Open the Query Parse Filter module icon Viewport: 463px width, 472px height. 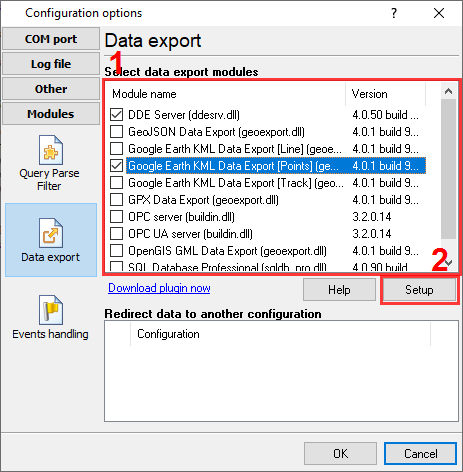coord(51,150)
